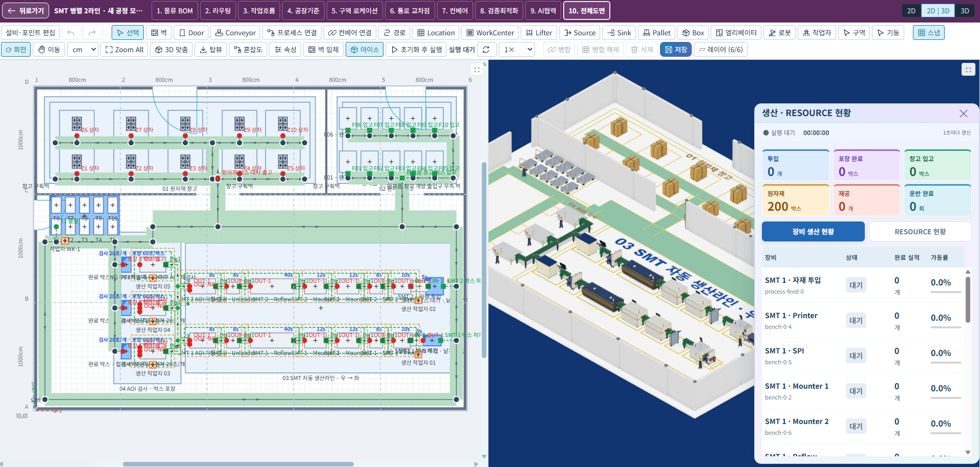This screenshot has height=467, width=980.
Task: Select the Lifter tool
Action: 539,33
